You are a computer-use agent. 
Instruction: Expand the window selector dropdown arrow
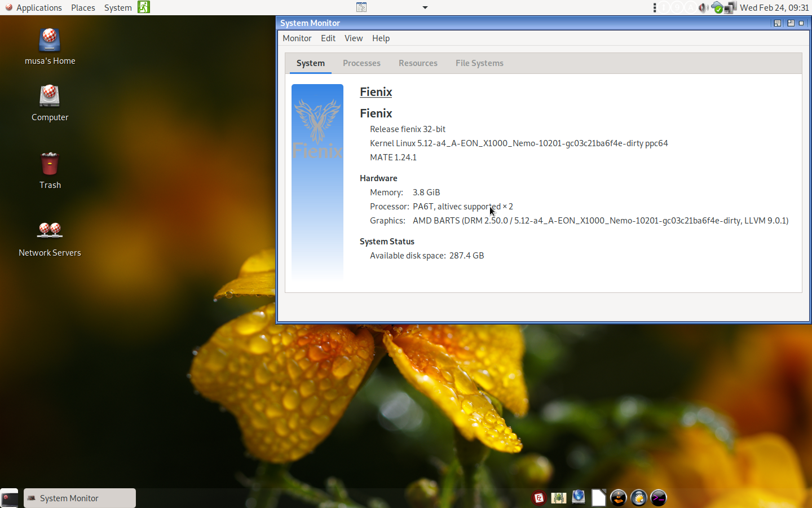[425, 7]
